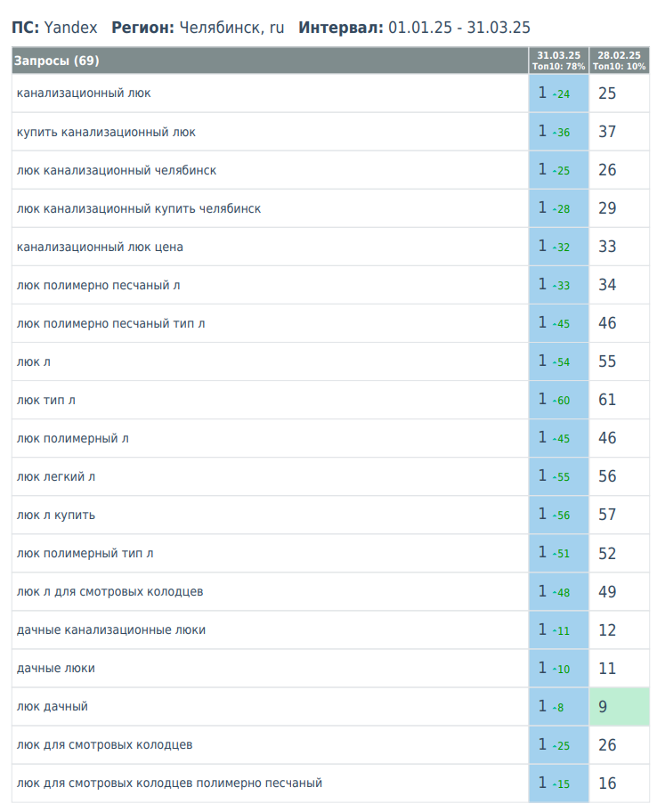The width and height of the screenshot is (657, 812).
Task: Open the "купить канализационный люк" query
Action: [106, 132]
